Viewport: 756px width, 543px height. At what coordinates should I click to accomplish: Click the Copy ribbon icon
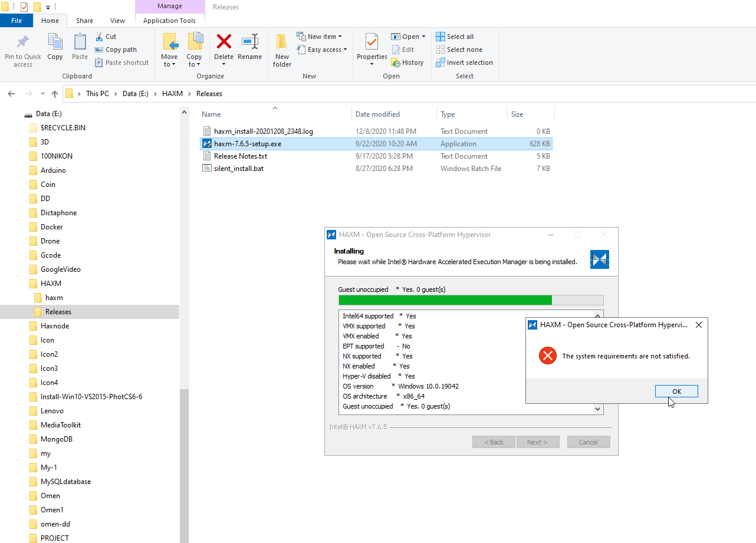click(55, 47)
